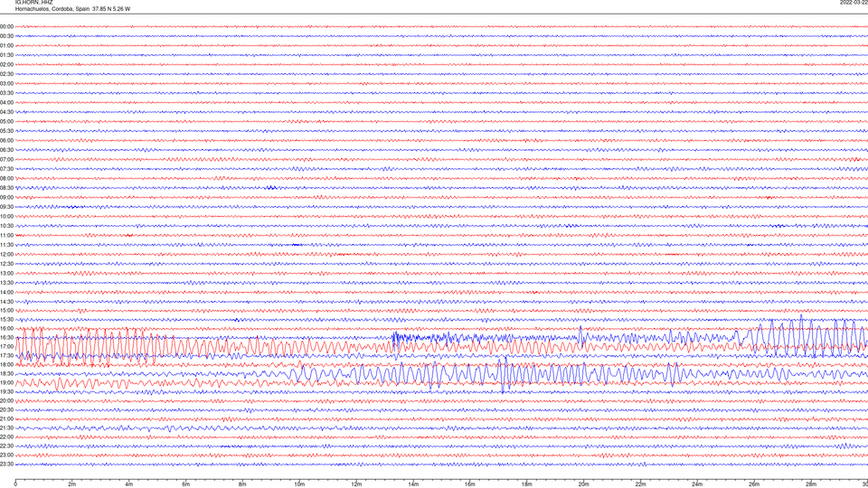Select the 06:30 trace time label
This screenshot has height=488, width=868.
click(6, 150)
